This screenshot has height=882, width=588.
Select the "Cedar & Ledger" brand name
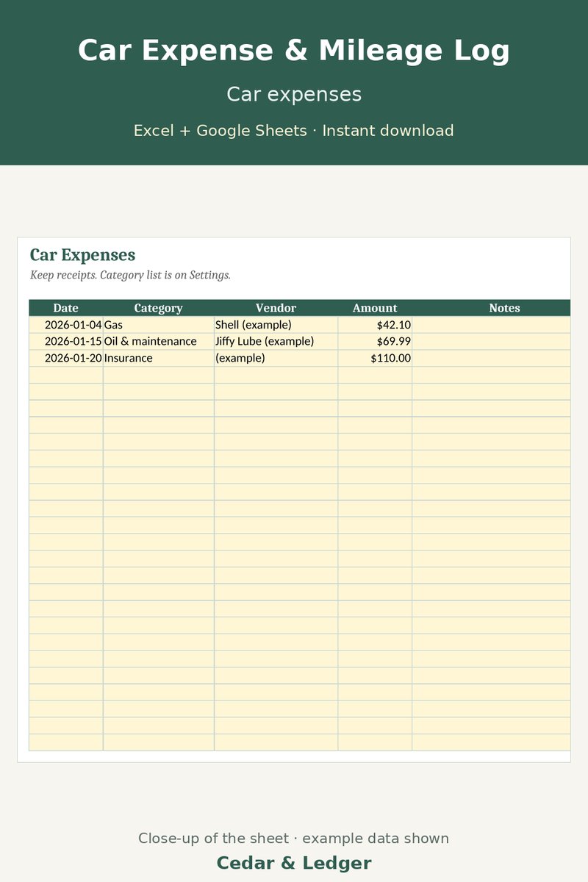tap(294, 863)
